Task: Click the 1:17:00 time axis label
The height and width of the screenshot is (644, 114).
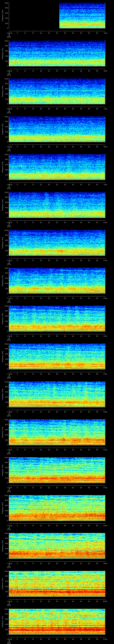Action: click(x=9, y=525)
